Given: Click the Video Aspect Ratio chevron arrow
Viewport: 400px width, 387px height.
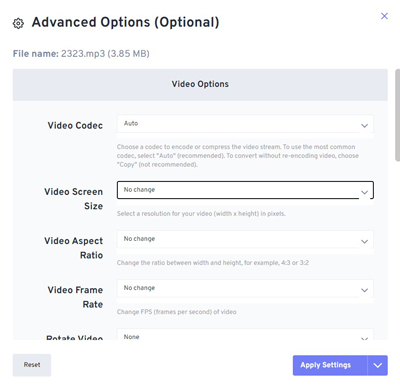Looking at the screenshot, I should pos(364,241).
